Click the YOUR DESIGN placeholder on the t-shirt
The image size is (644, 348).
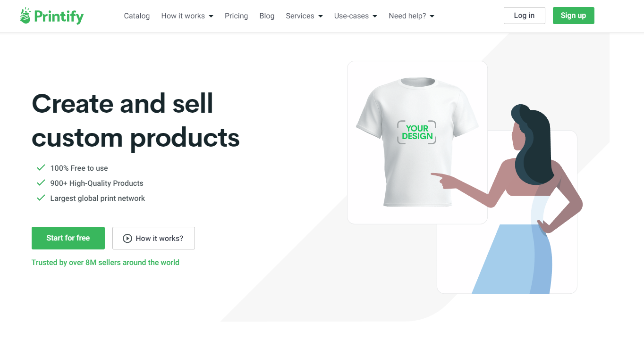click(x=417, y=132)
